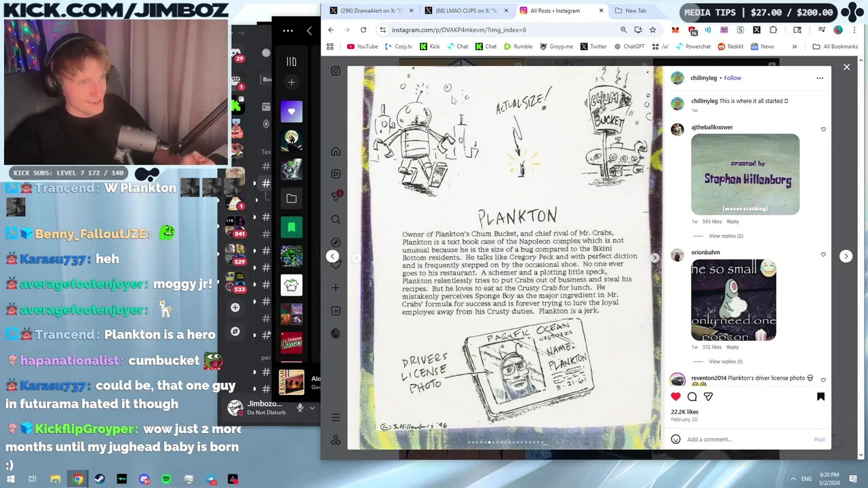Open Reddit bookmark
Screen dimensions: 868x488
tap(730, 47)
